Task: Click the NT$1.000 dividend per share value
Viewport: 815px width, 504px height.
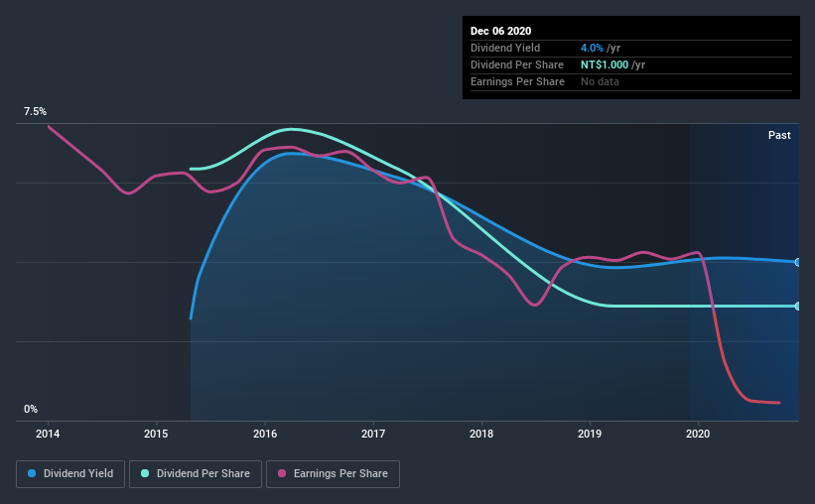Action: 605,64
